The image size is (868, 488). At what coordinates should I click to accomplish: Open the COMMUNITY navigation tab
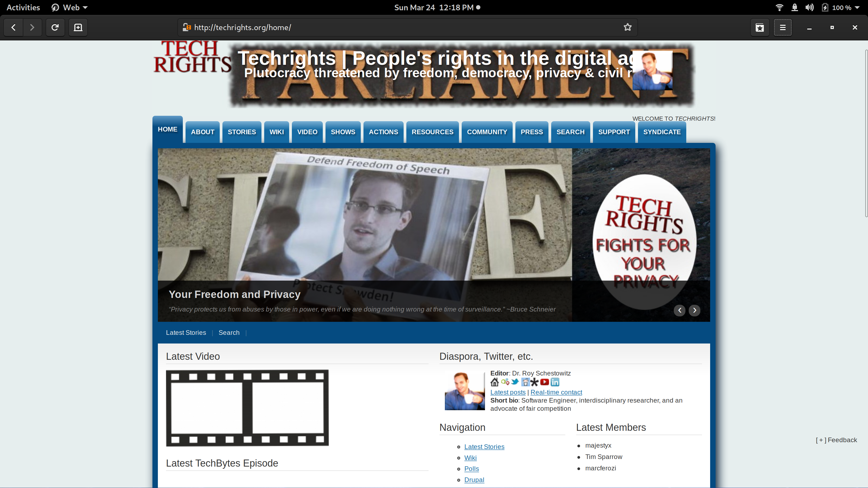click(487, 132)
